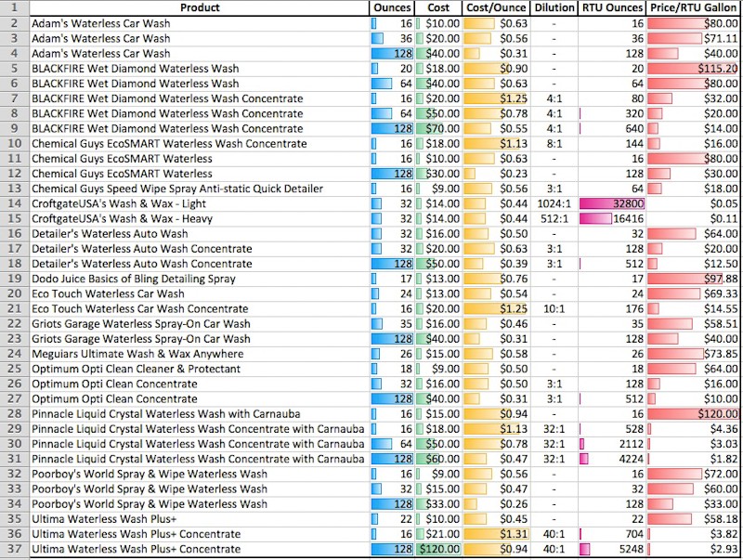Select the RTU Ounces column header
Image resolution: width=743 pixels, height=560 pixels.
pos(612,7)
